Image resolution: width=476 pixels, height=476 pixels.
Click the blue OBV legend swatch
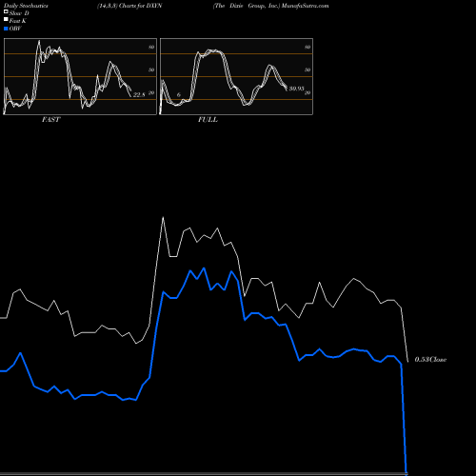[6, 29]
